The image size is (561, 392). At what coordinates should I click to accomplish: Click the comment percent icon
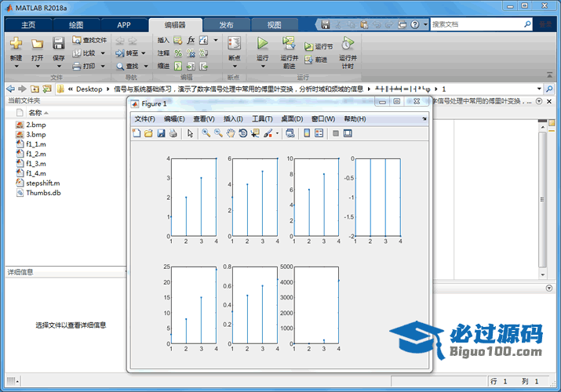(x=178, y=53)
